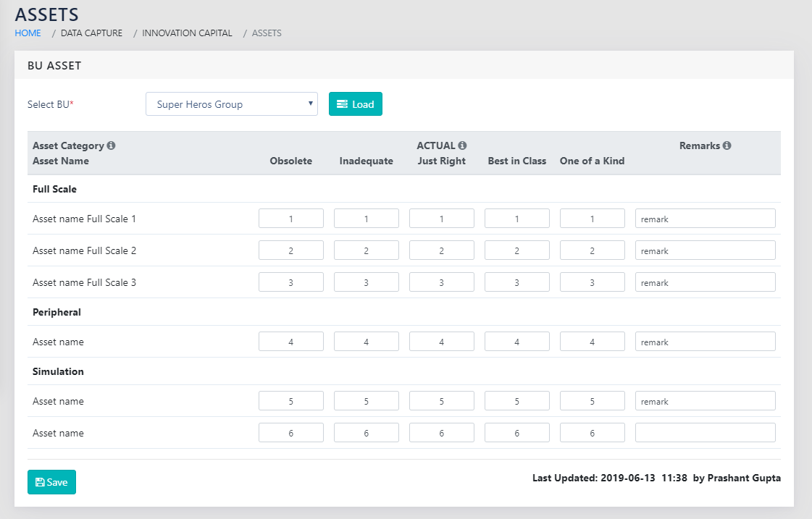Open the Select BU dropdown
The height and width of the screenshot is (519, 812).
tap(231, 104)
